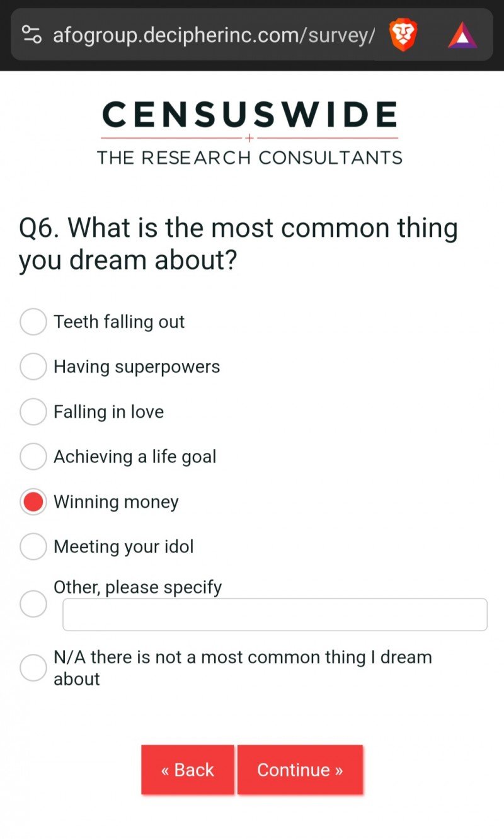Click the "Other, please specify" text field
Viewport: 504px width, 839px height.
(x=275, y=615)
